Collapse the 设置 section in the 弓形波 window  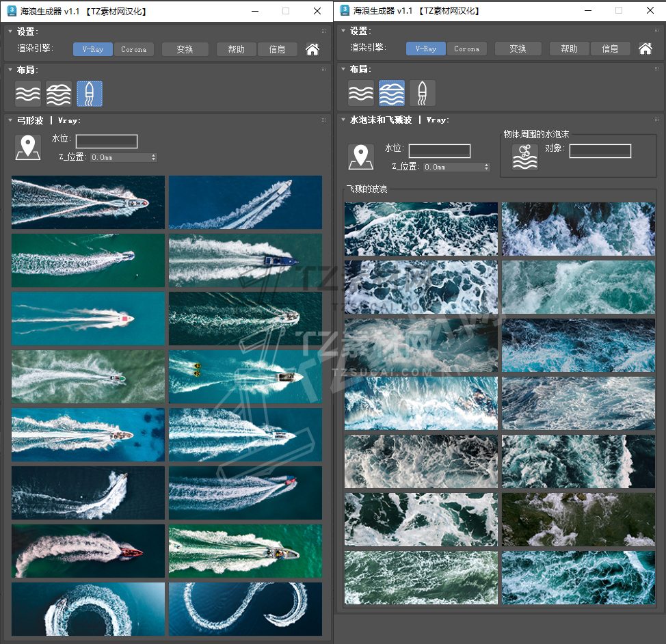coord(10,31)
